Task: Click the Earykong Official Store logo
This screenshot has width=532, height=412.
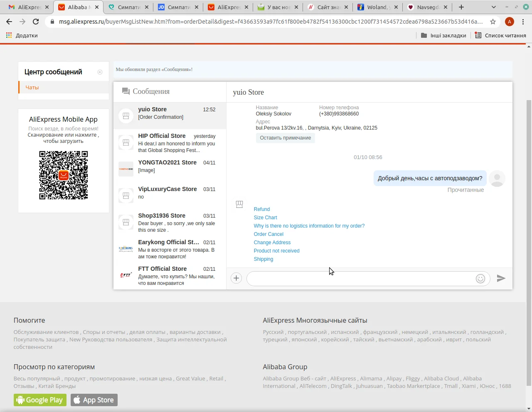Action: (x=126, y=249)
